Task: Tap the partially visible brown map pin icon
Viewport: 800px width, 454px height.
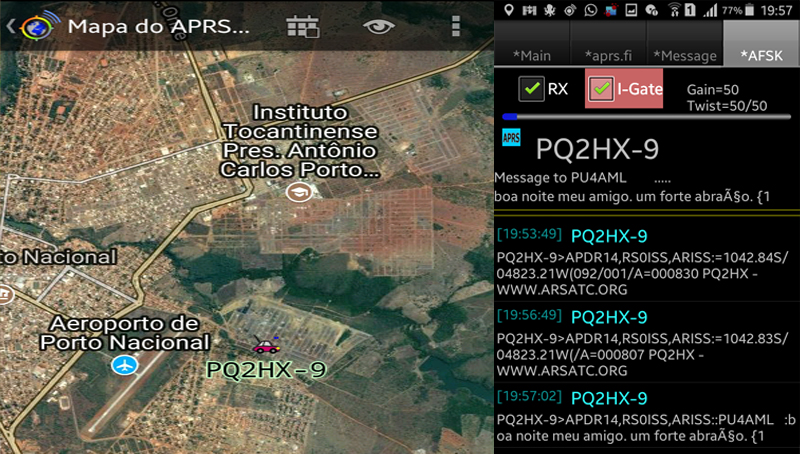Action: coord(6,293)
